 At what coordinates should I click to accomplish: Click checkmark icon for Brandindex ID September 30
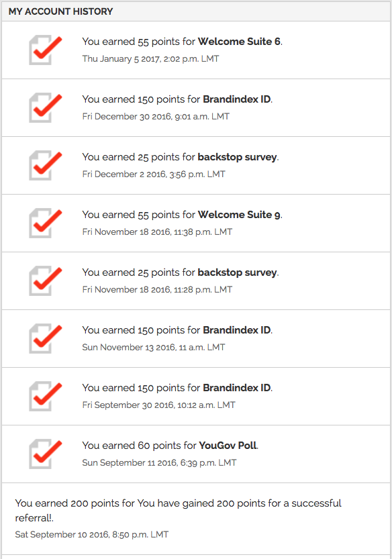pos(45,397)
